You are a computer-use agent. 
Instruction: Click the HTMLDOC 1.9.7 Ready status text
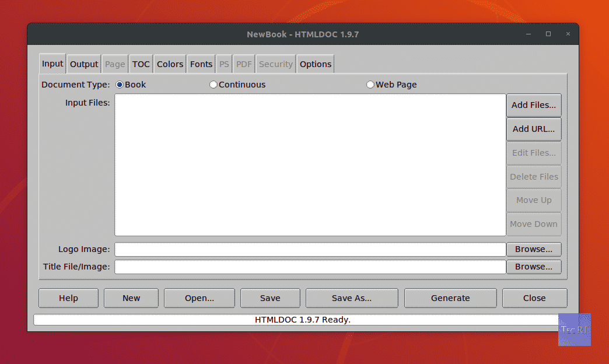[x=303, y=320]
